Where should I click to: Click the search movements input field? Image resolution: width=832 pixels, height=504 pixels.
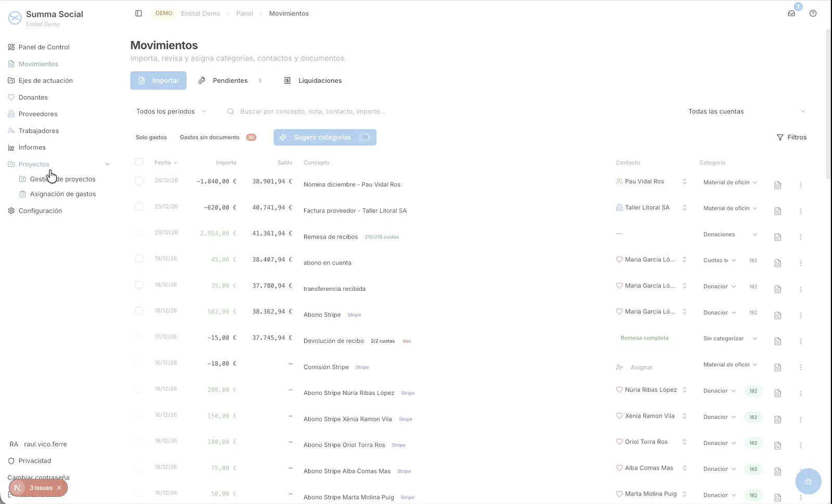pos(312,112)
